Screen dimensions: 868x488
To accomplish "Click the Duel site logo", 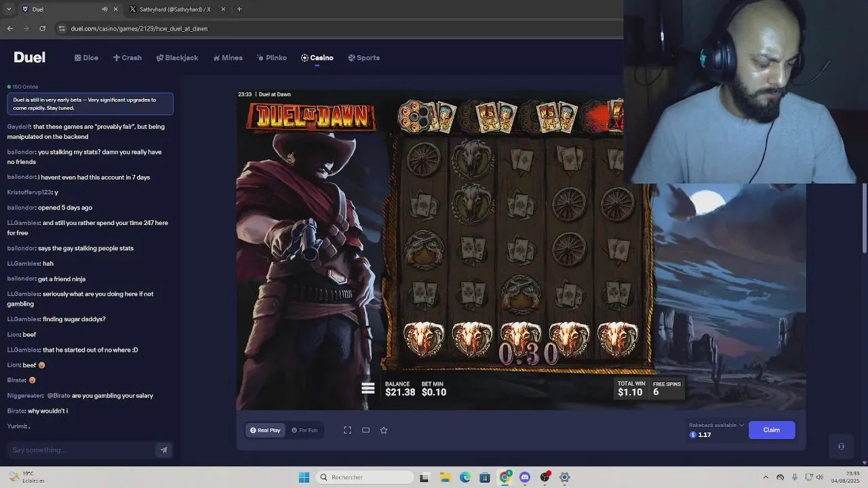I will tap(29, 58).
